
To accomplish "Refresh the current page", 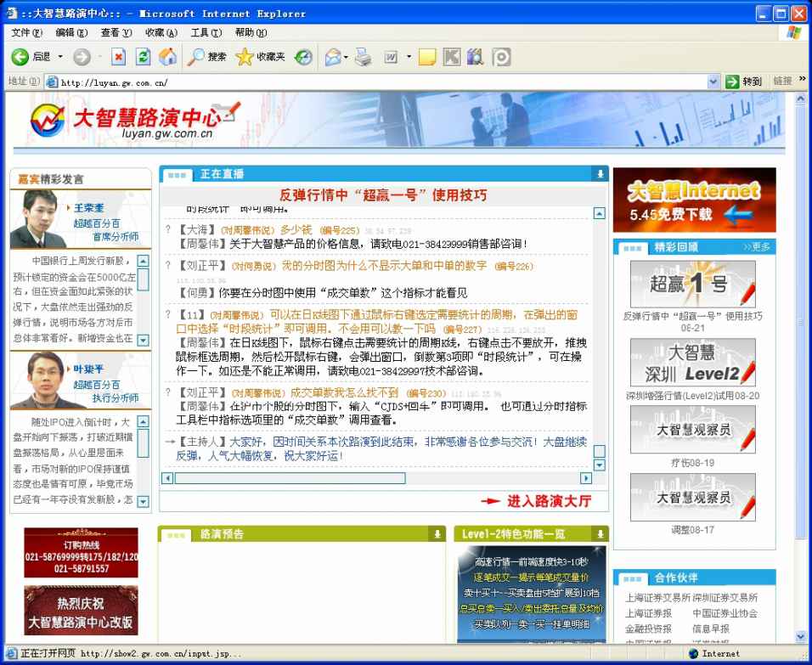I will (x=144, y=56).
